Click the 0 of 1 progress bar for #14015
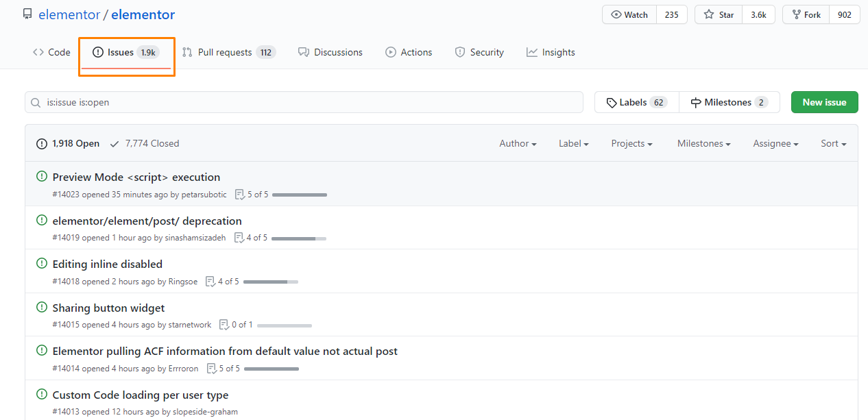 (285, 325)
